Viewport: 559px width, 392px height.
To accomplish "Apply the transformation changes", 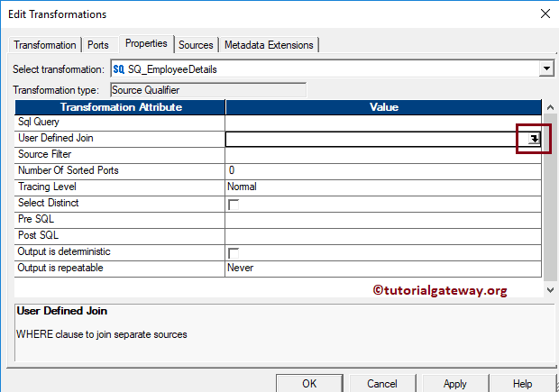I will pos(454,383).
